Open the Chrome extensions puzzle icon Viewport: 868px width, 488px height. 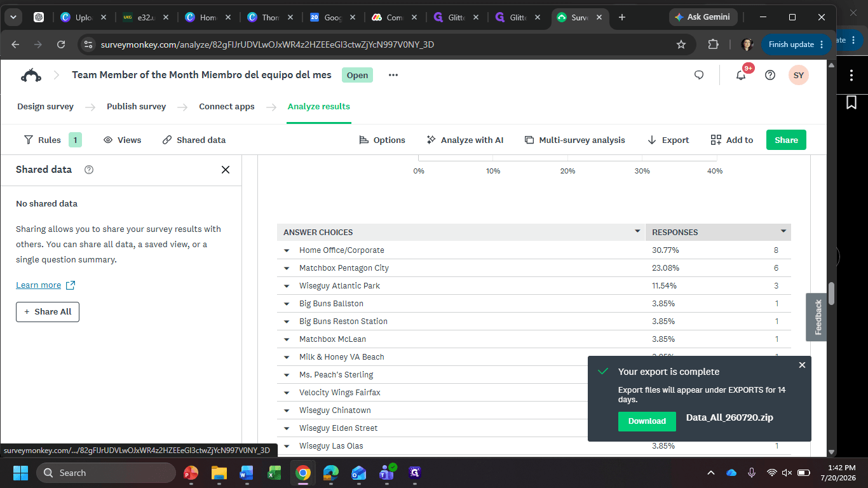(713, 44)
